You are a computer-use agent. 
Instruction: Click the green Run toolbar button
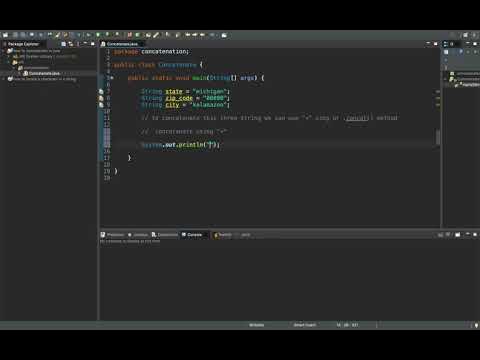click(x=98, y=35)
